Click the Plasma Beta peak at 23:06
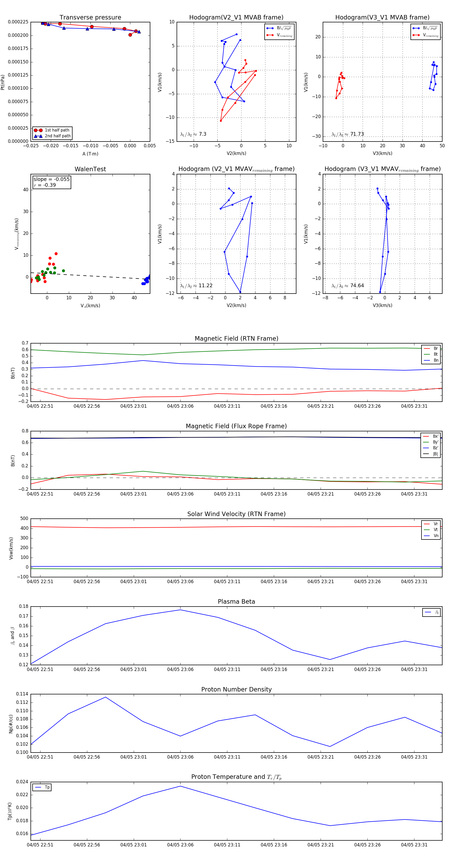The height and width of the screenshot is (868, 473). coord(180,610)
